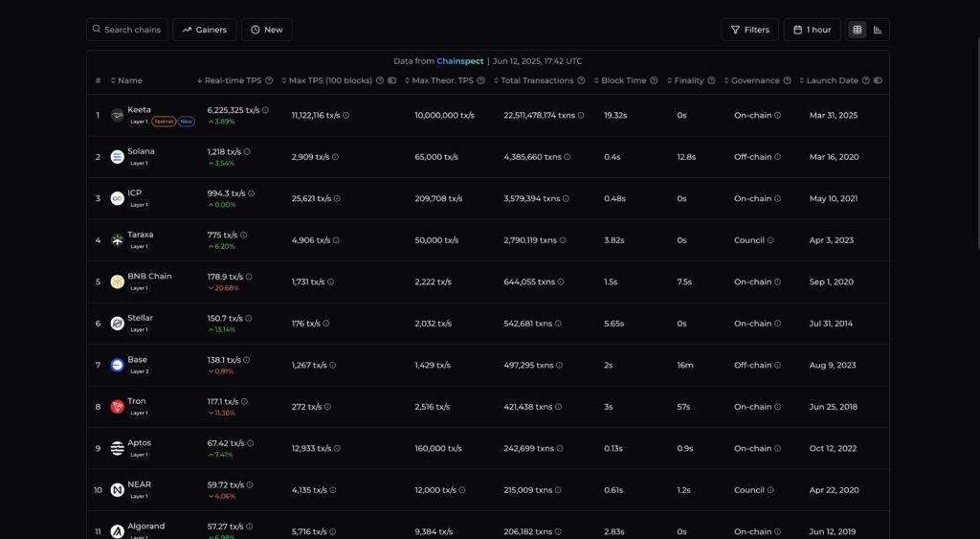Click the Taraxa logo icon
Image resolution: width=980 pixels, height=539 pixels.
pos(117,240)
